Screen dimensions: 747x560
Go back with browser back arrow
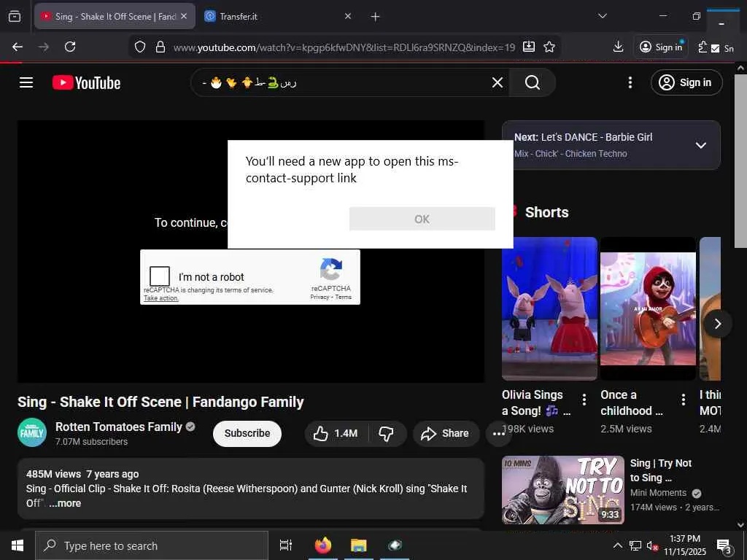pyautogui.click(x=18, y=47)
